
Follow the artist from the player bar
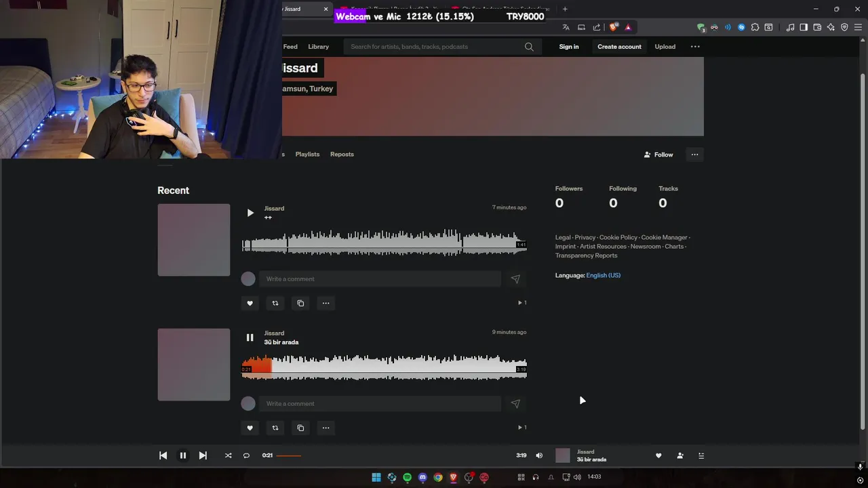(680, 455)
